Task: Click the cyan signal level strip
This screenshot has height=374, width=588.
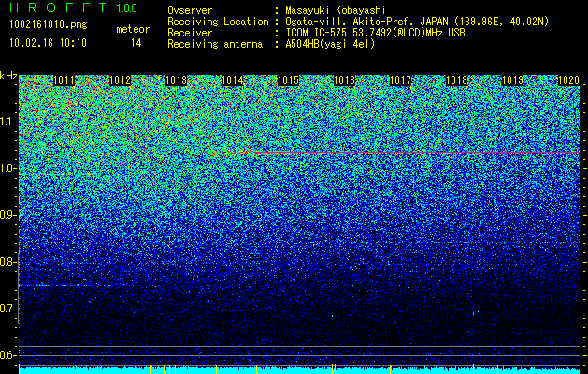Action: click(x=299, y=370)
